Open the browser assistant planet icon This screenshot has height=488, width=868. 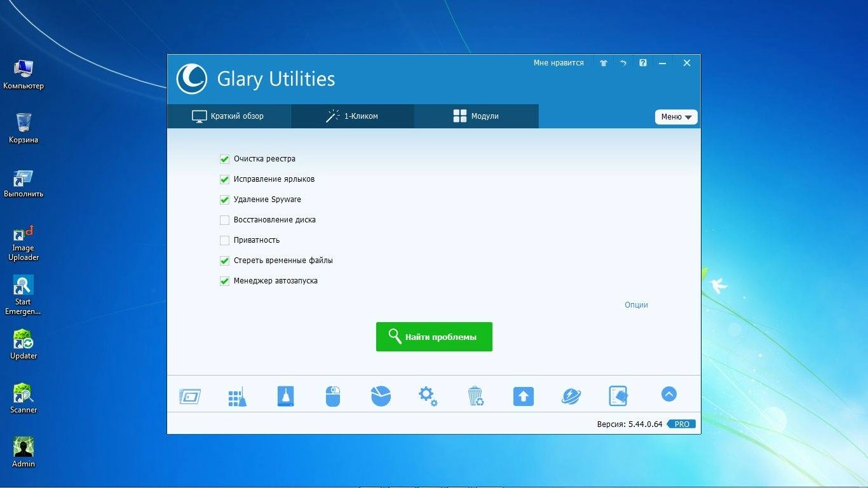pos(571,396)
